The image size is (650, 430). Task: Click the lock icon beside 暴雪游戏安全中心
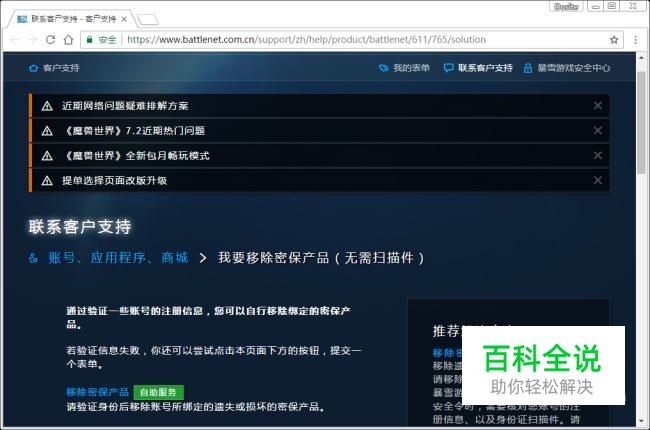[528, 68]
